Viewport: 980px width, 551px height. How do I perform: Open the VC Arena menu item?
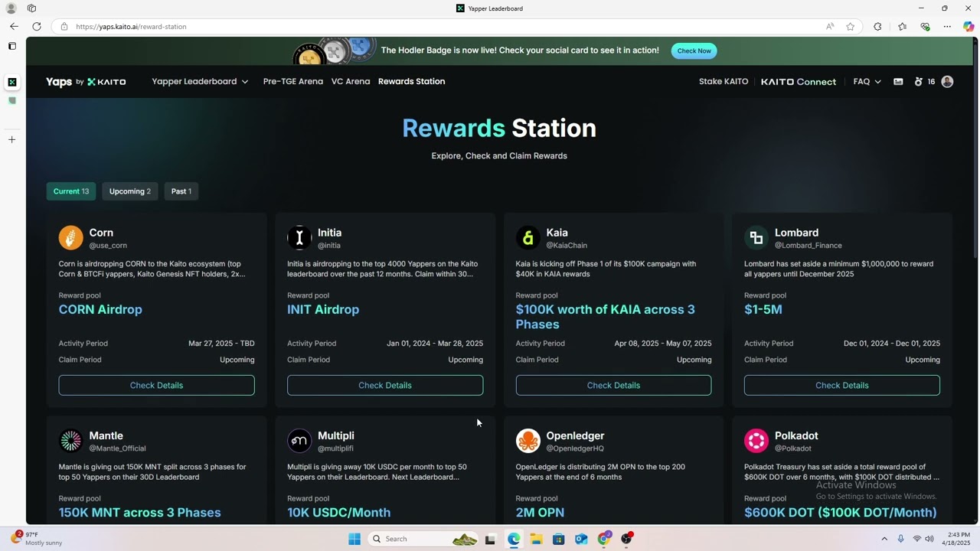351,82
